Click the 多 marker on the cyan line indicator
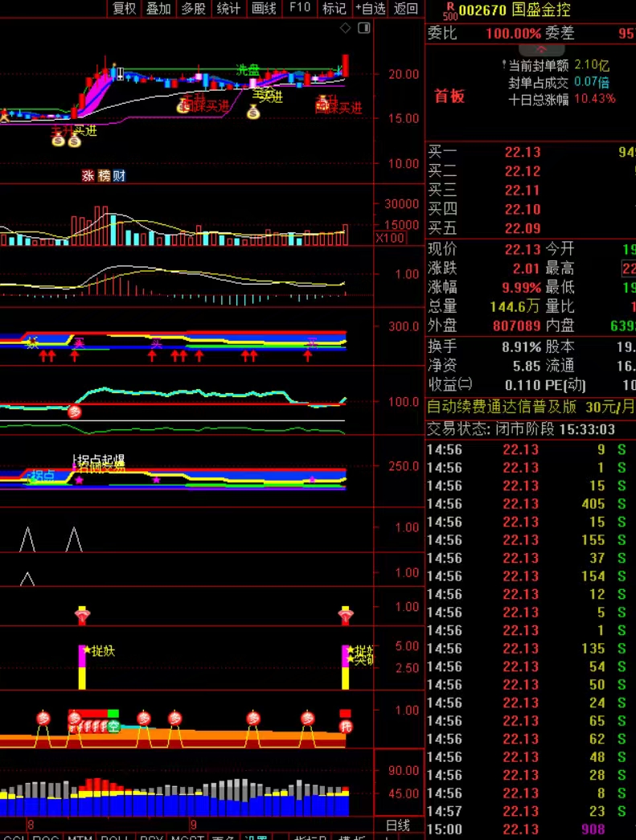 [x=75, y=412]
